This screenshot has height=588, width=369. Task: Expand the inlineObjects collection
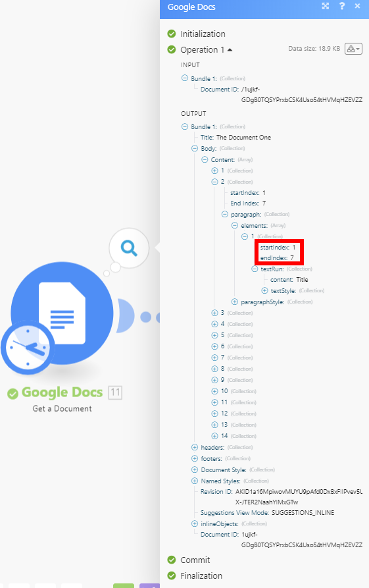coord(195,523)
